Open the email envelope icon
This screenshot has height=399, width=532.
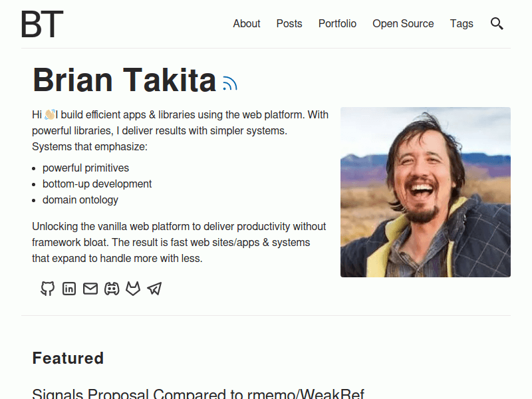pos(90,289)
